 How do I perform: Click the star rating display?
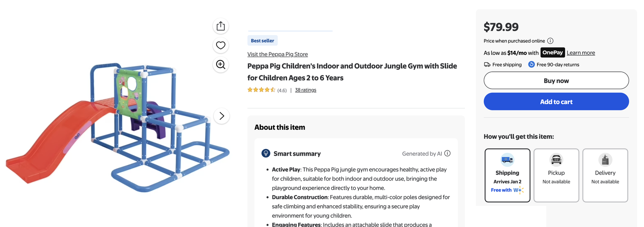[261, 90]
